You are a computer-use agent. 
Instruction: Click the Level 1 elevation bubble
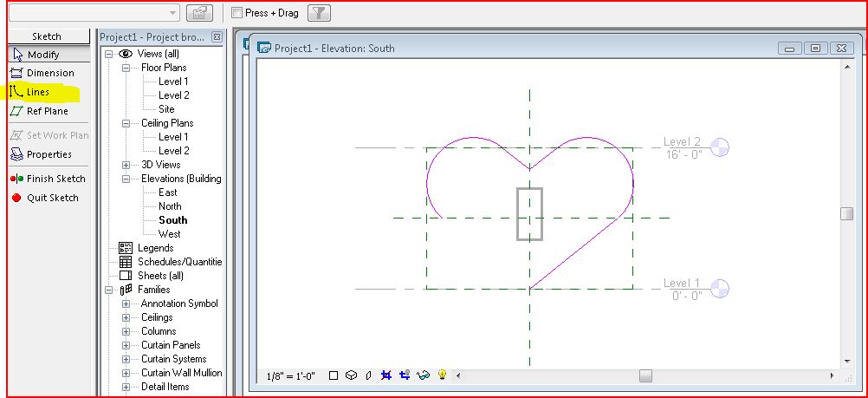pyautogui.click(x=720, y=288)
